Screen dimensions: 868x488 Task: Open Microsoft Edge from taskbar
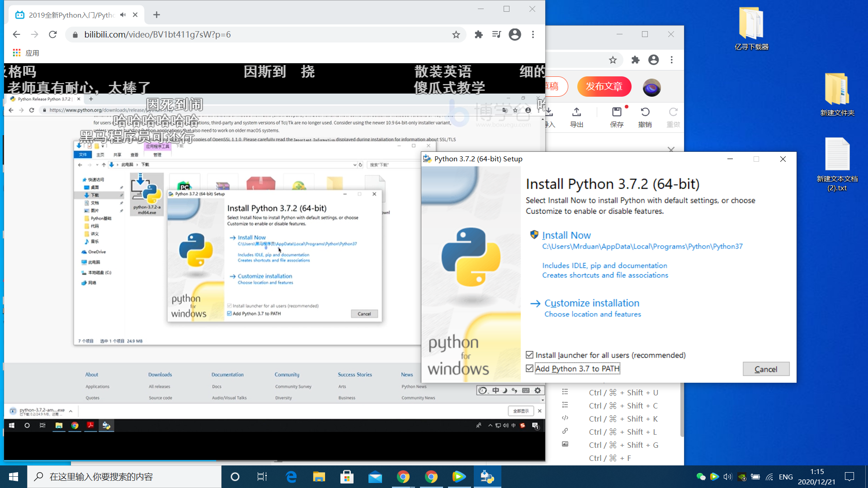291,477
